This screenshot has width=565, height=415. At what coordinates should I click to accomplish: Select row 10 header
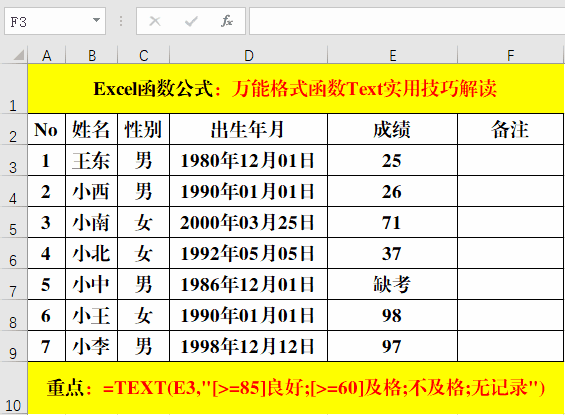click(14, 388)
